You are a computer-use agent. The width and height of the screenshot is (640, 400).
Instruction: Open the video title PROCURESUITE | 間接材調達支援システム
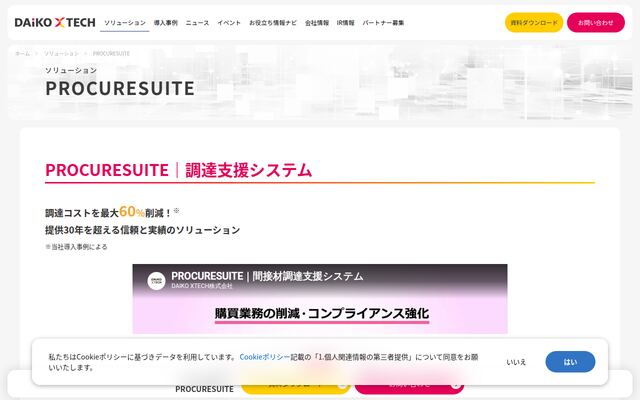(267, 276)
